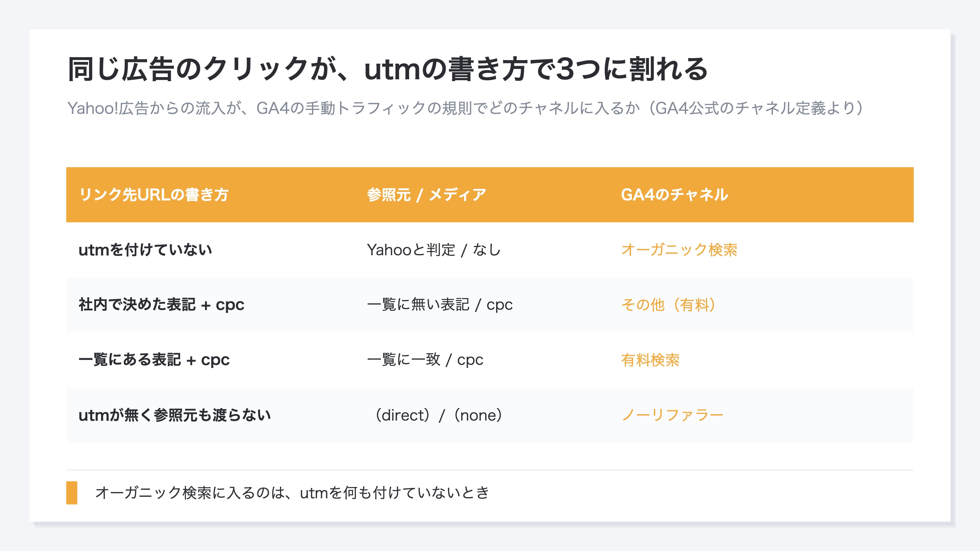The width and height of the screenshot is (980, 551).
Task: Click the オーガニック検索 channel text
Action: 679,250
